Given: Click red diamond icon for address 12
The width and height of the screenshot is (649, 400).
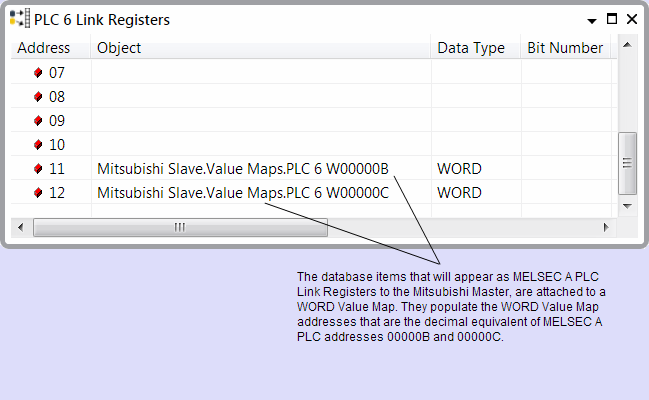Looking at the screenshot, I should pyautogui.click(x=38, y=193).
